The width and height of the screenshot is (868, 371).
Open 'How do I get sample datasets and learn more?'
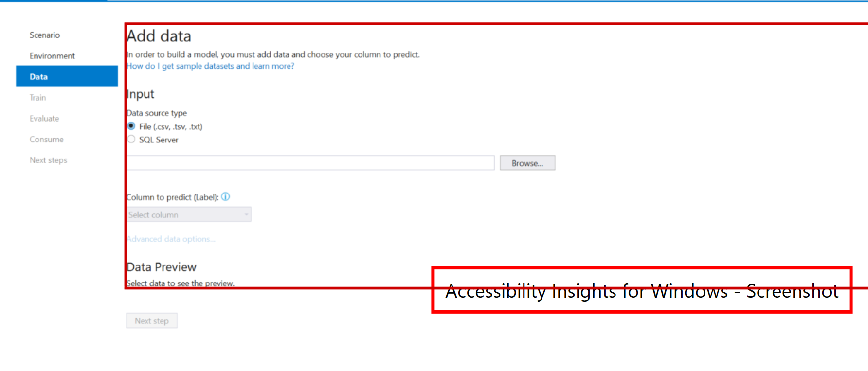tap(210, 66)
